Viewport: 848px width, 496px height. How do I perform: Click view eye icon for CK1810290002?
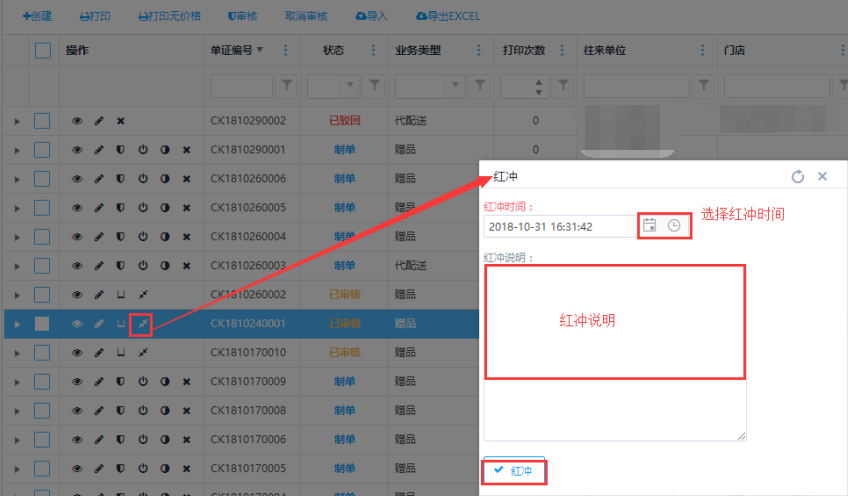pyautogui.click(x=77, y=121)
